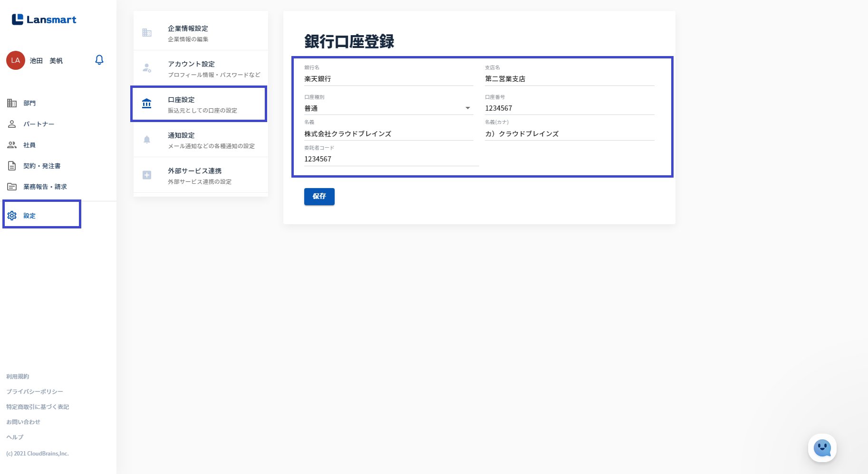
Task: Open the プライバシーポリシー link
Action: coord(35,391)
